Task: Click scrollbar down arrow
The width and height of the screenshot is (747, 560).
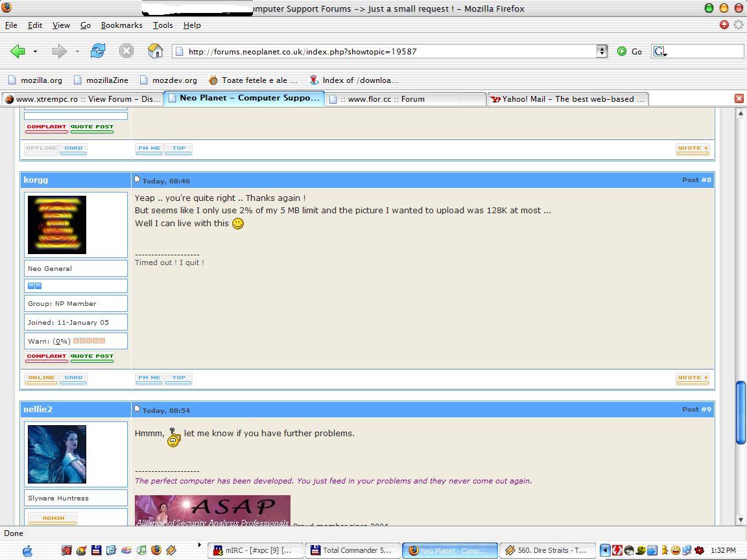Action: pos(741,520)
